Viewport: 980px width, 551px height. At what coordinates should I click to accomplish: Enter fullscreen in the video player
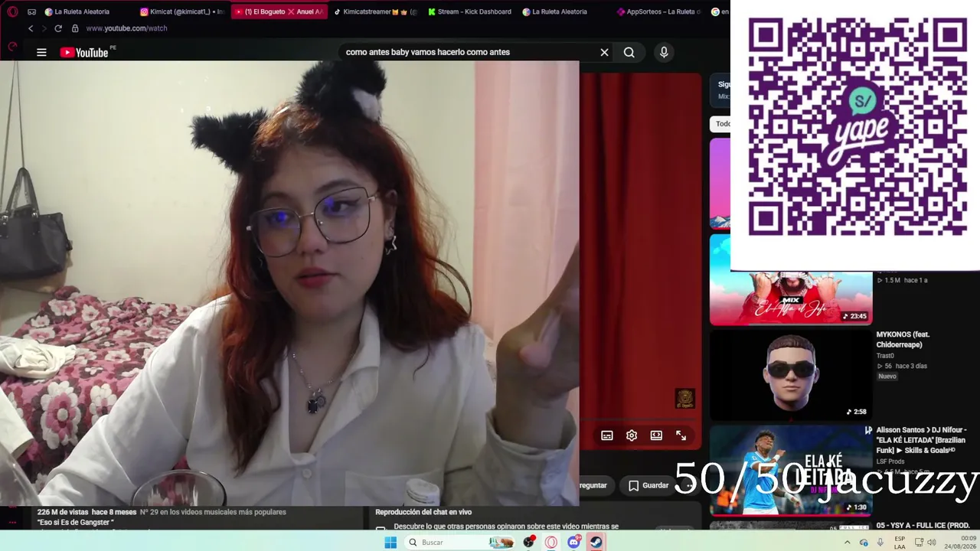[681, 435]
